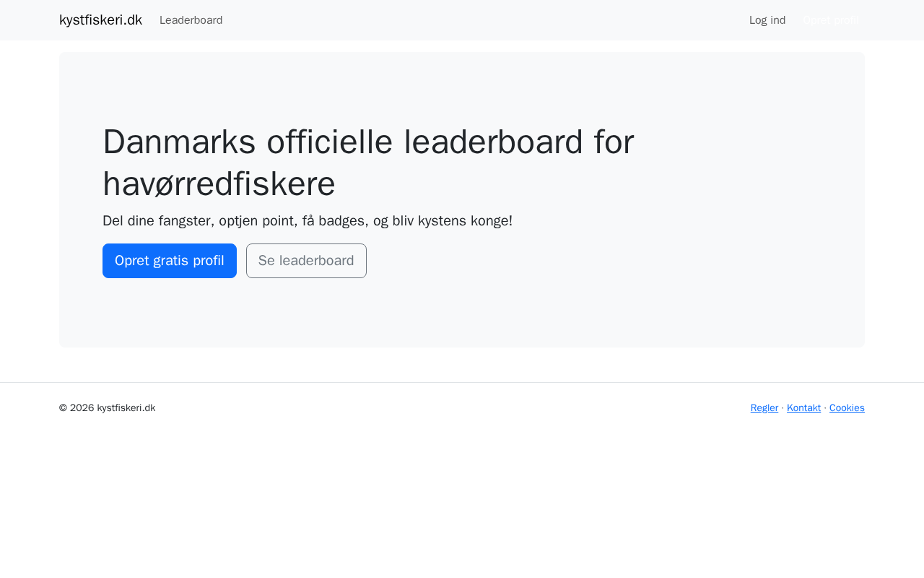Image resolution: width=924 pixels, height=578 pixels.
Task: Open the Cookies footer link
Action: pyautogui.click(x=847, y=408)
